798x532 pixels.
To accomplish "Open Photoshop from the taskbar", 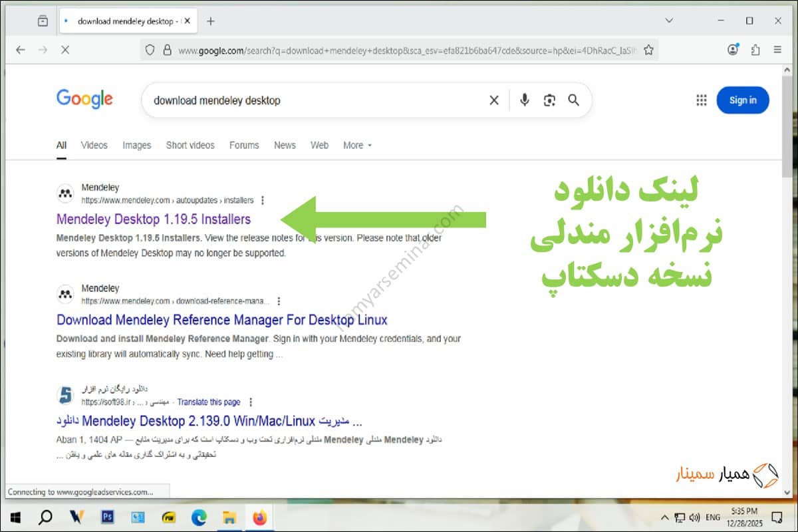I will point(107,517).
